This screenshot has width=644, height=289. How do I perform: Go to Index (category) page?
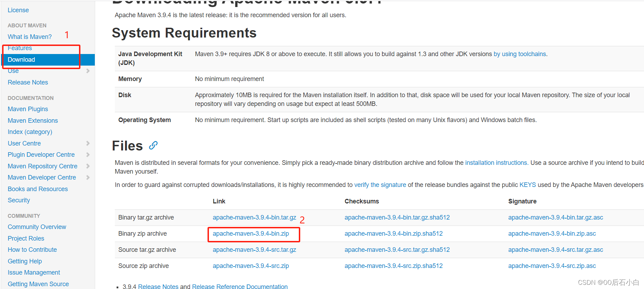tap(30, 132)
